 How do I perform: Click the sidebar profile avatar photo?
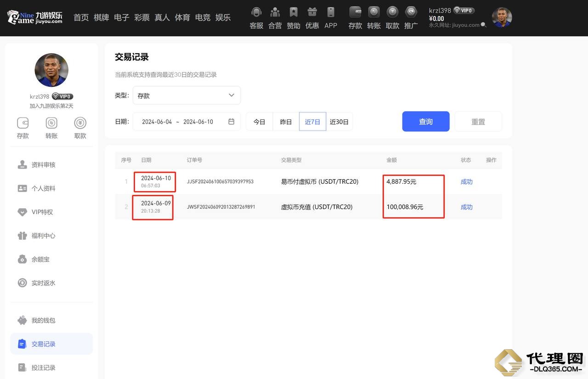click(x=51, y=70)
